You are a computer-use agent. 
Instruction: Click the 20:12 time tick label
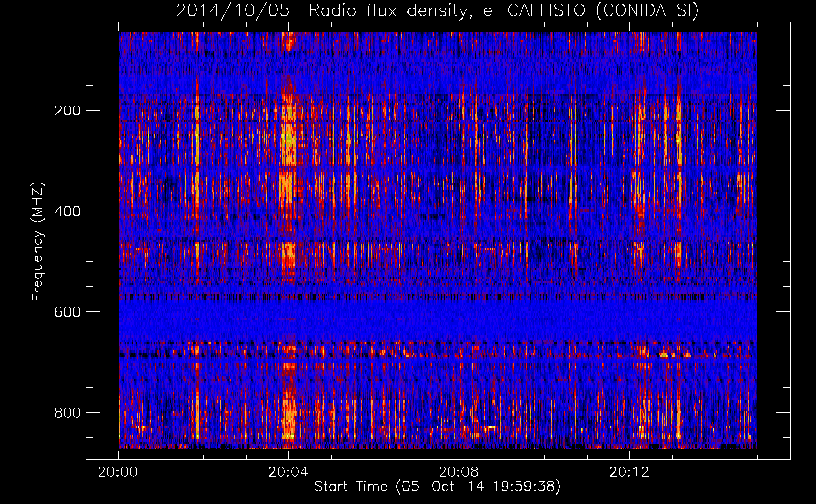(x=629, y=472)
